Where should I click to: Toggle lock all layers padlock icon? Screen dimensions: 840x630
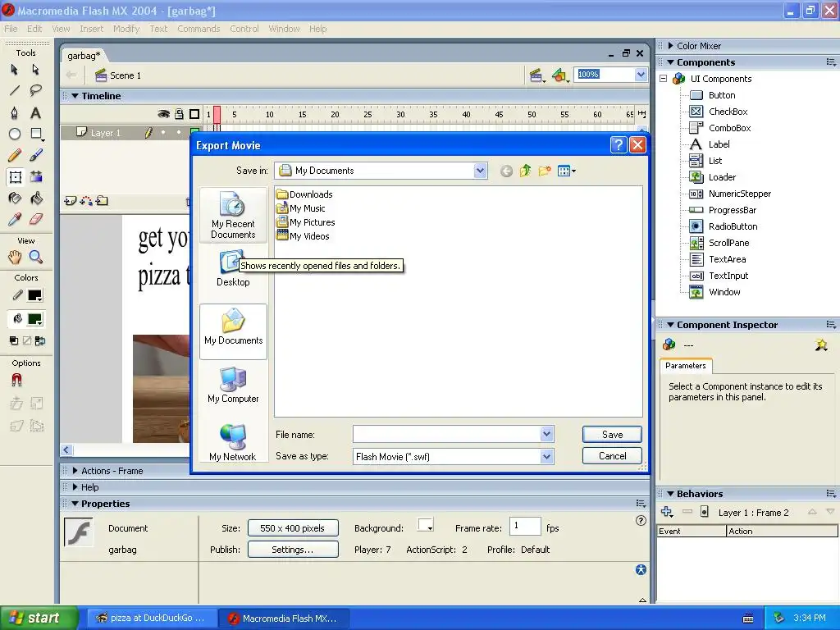[179, 113]
